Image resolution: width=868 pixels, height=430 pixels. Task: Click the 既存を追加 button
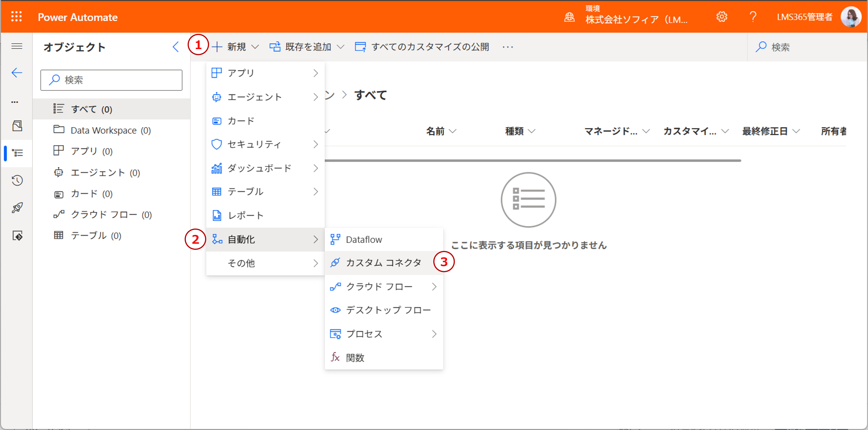coord(300,47)
